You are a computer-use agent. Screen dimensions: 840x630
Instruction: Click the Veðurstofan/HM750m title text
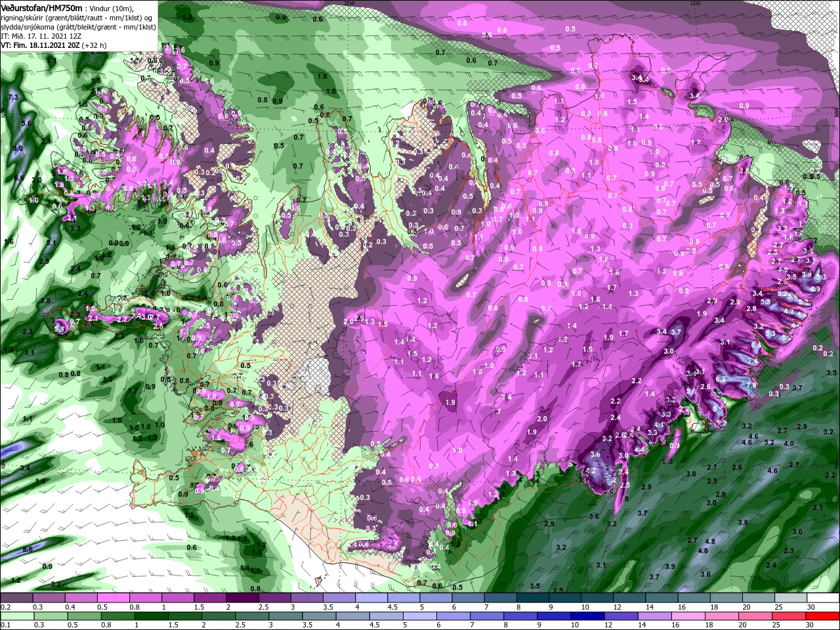41,8
